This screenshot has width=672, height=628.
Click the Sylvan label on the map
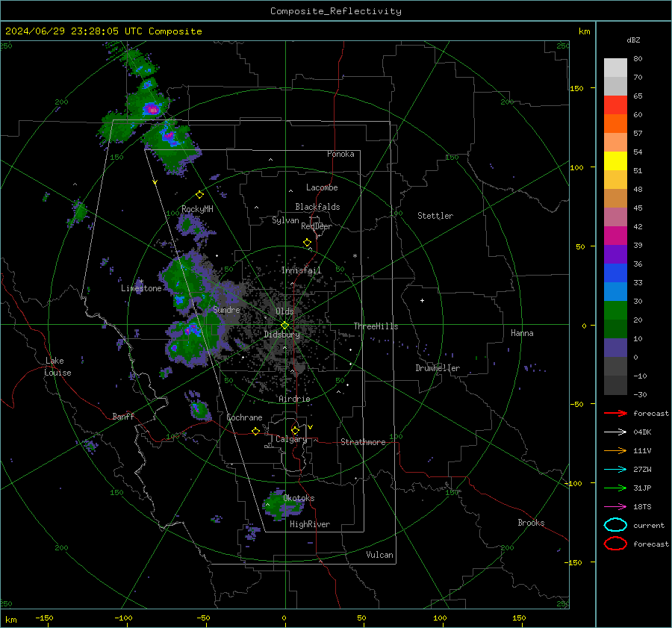[285, 220]
